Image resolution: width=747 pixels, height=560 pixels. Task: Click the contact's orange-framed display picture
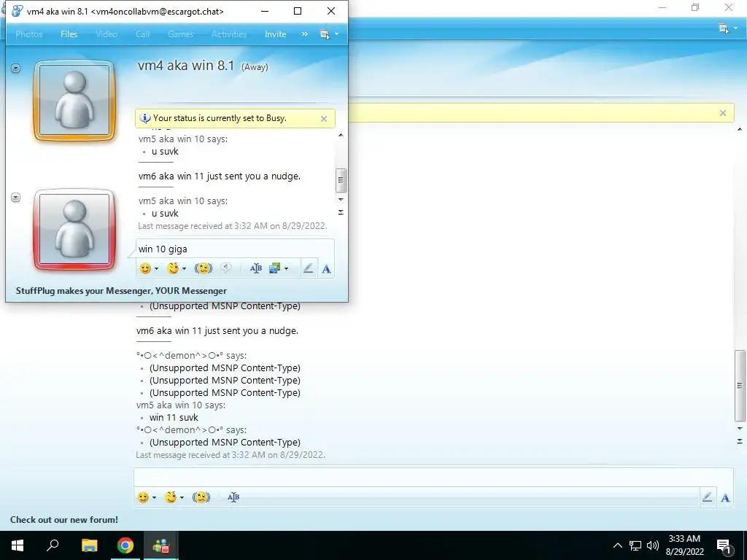74,101
